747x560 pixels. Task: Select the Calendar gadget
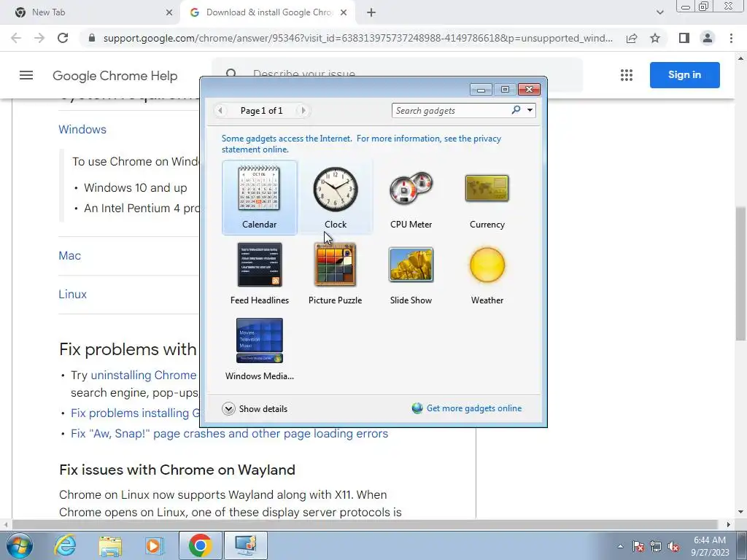point(259,198)
